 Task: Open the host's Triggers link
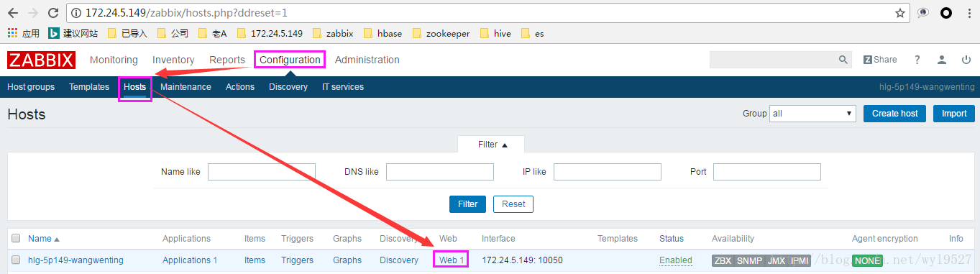298,260
